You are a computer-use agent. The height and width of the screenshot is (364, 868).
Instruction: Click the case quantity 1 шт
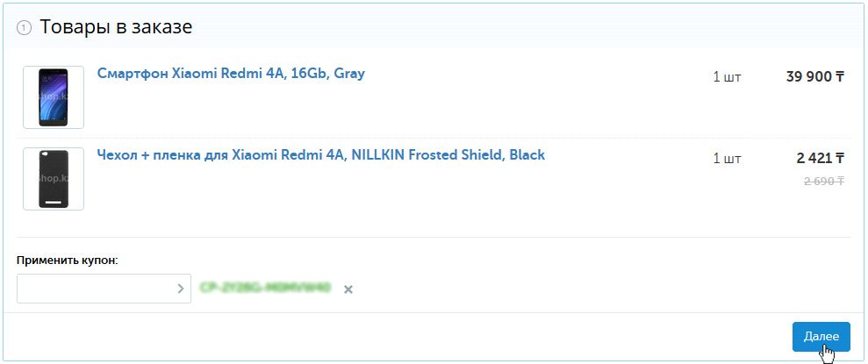point(727,159)
